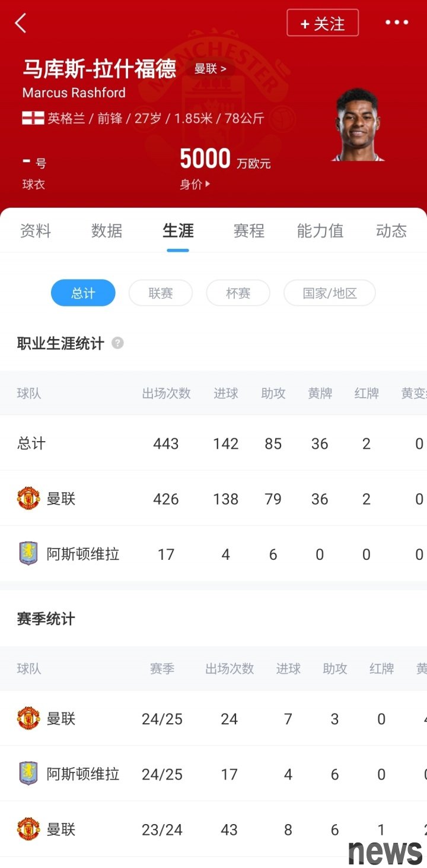The height and width of the screenshot is (868, 427).
Task: Open the 曼联 team chevron link
Action: point(210,69)
